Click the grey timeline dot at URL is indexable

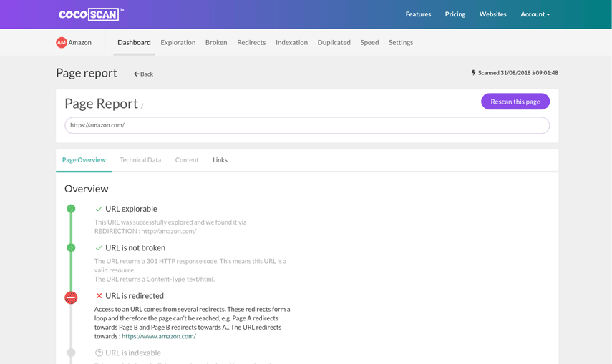tap(71, 353)
